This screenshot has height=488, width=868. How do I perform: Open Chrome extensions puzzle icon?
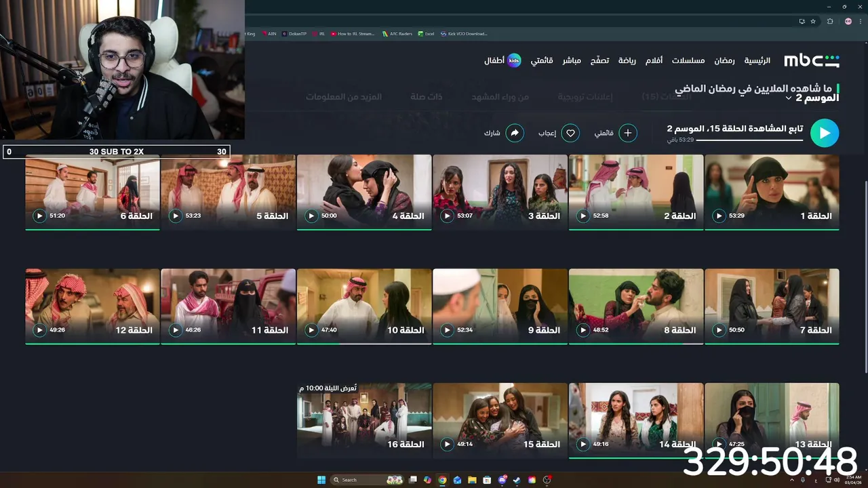click(830, 21)
